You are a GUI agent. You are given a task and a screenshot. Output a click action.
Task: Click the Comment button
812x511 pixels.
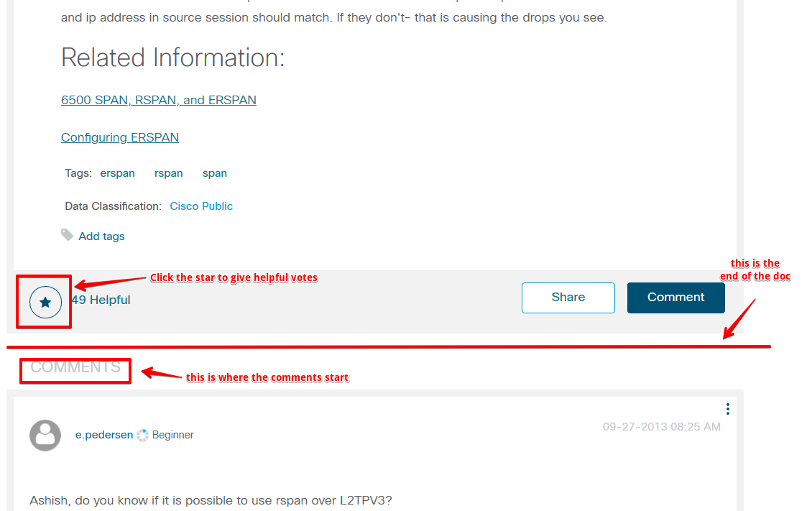[x=675, y=297]
